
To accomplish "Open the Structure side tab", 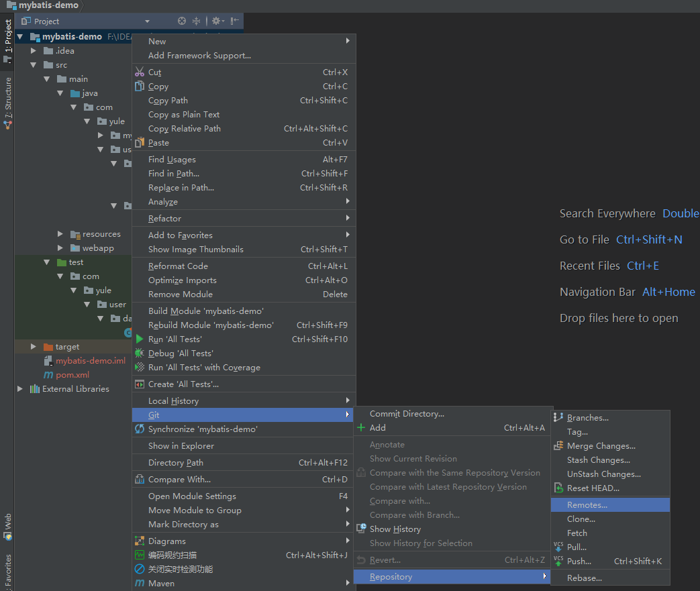I will [x=7, y=102].
